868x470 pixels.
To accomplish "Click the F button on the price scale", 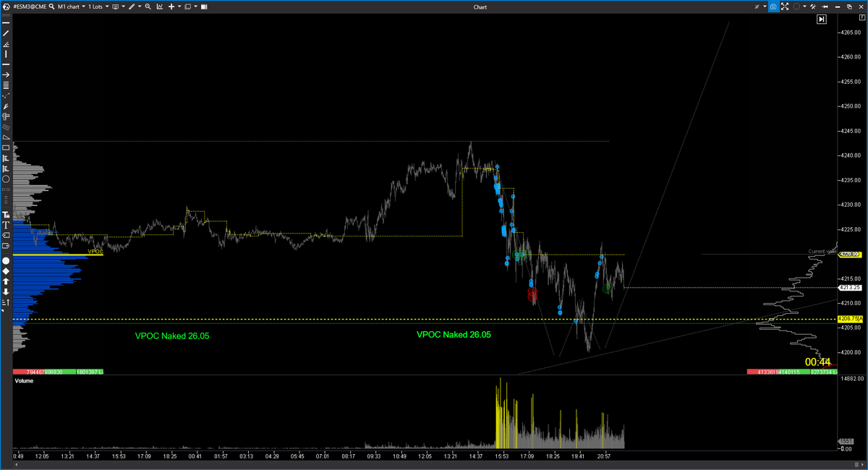I will click(x=862, y=17).
